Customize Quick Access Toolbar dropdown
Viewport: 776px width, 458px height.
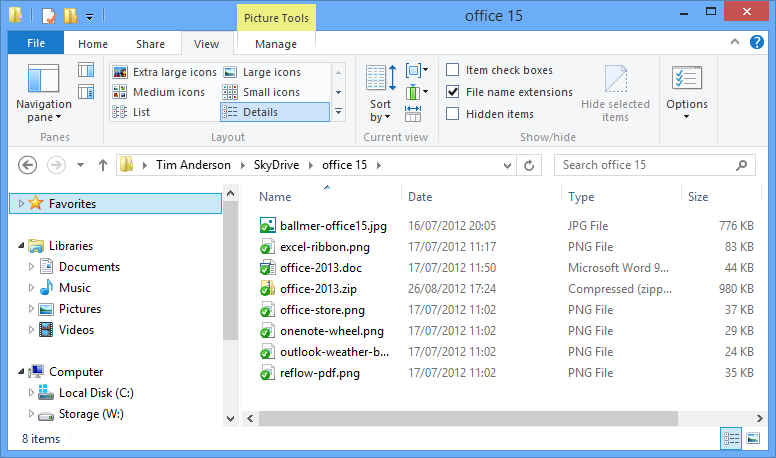pyautogui.click(x=90, y=16)
